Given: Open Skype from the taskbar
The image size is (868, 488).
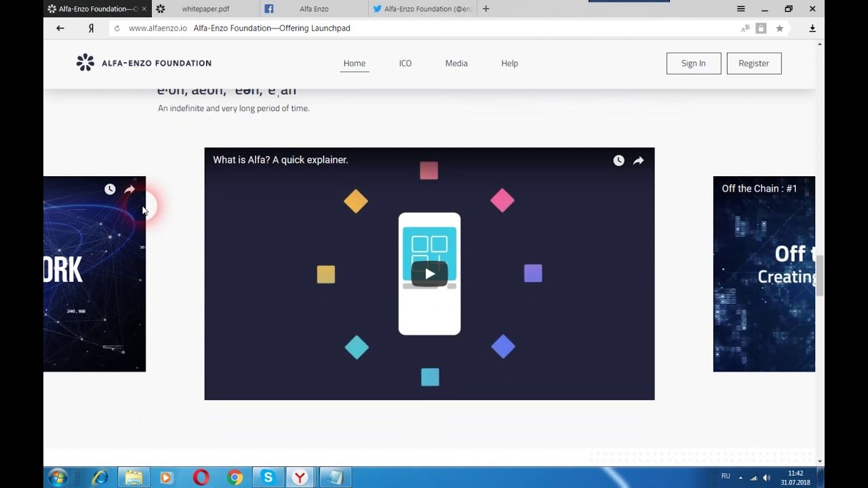Looking at the screenshot, I should coord(269,477).
